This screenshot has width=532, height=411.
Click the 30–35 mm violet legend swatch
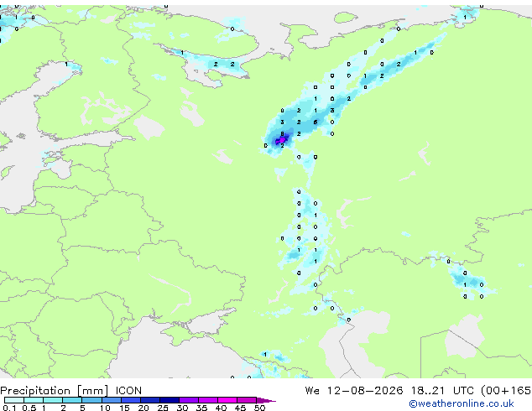188,400
